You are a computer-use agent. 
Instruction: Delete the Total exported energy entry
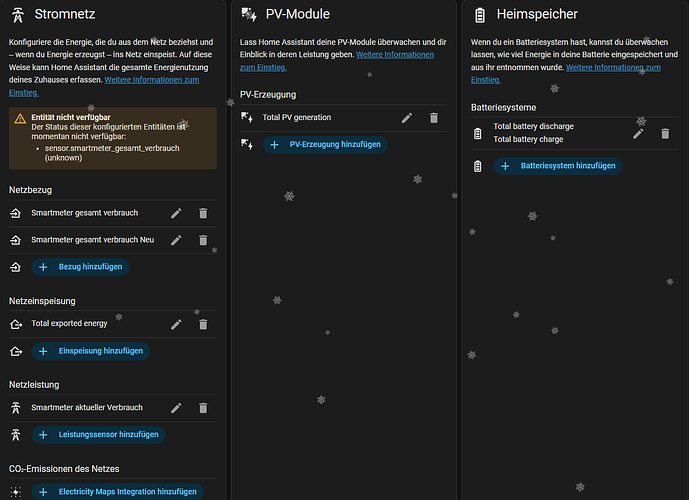pyautogui.click(x=203, y=324)
